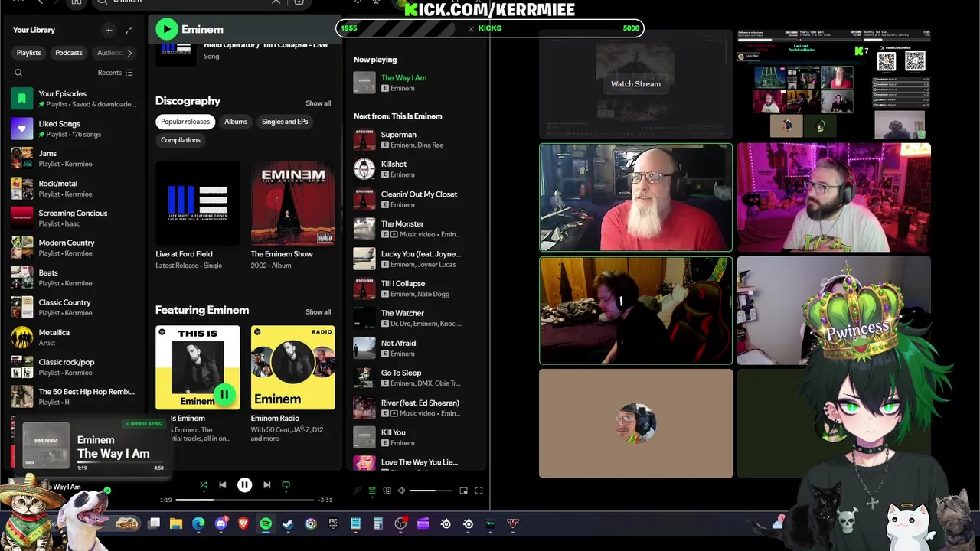This screenshot has width=980, height=551.
Task: Open the connect to a device icon
Action: point(387,491)
